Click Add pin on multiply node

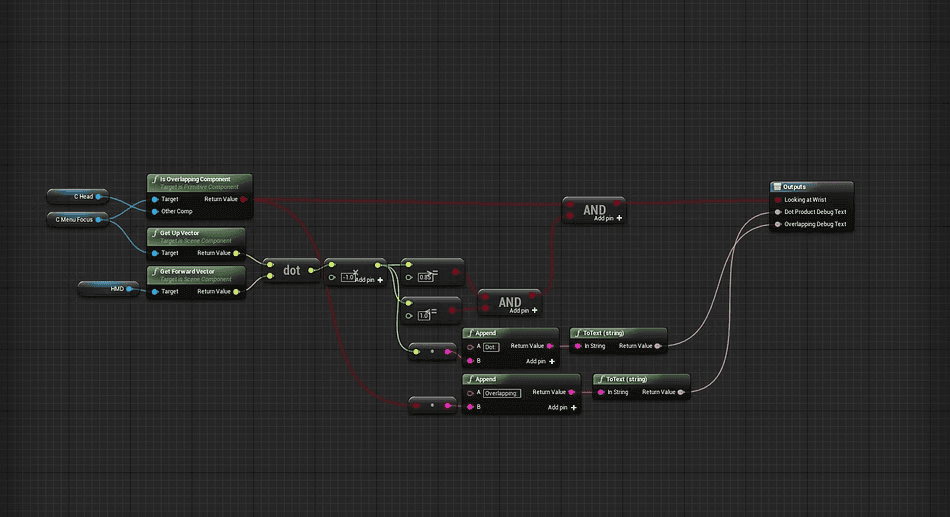[x=369, y=280]
